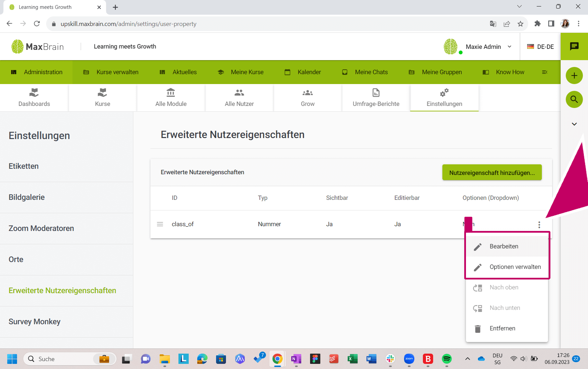Switch to Grow tab

point(308,98)
